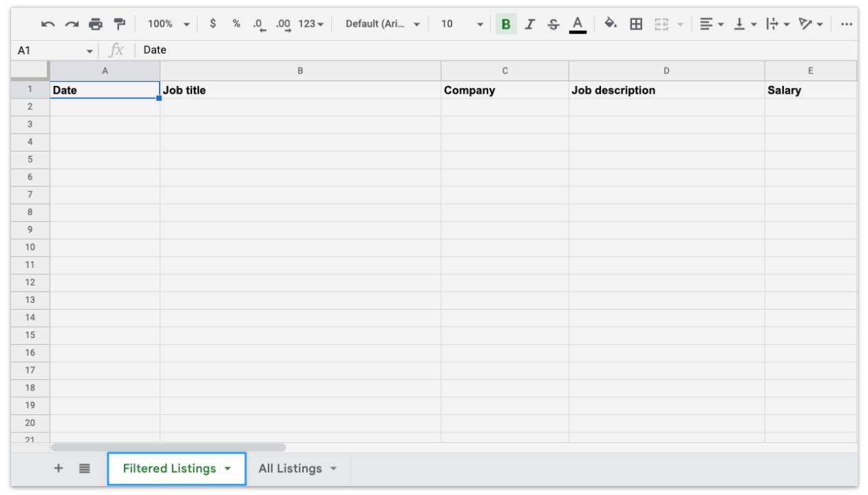
Task: Open the more number formats dropdown
Action: pyautogui.click(x=310, y=23)
